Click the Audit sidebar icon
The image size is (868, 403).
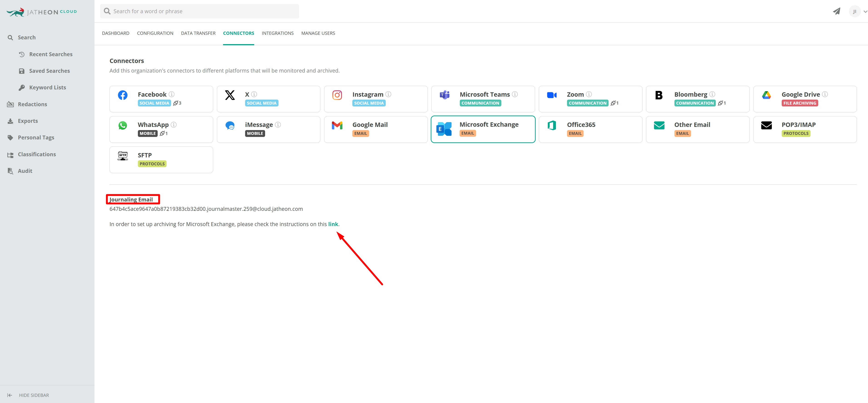pyautogui.click(x=10, y=171)
